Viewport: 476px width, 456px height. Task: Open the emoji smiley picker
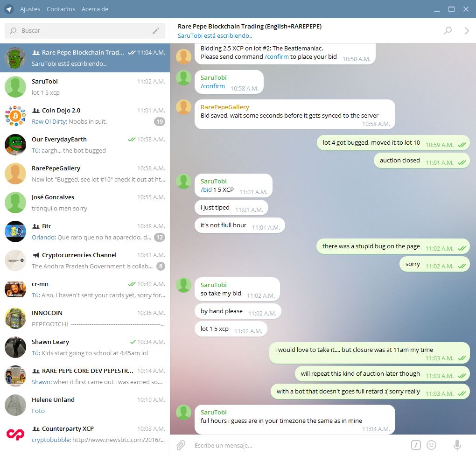click(x=431, y=445)
